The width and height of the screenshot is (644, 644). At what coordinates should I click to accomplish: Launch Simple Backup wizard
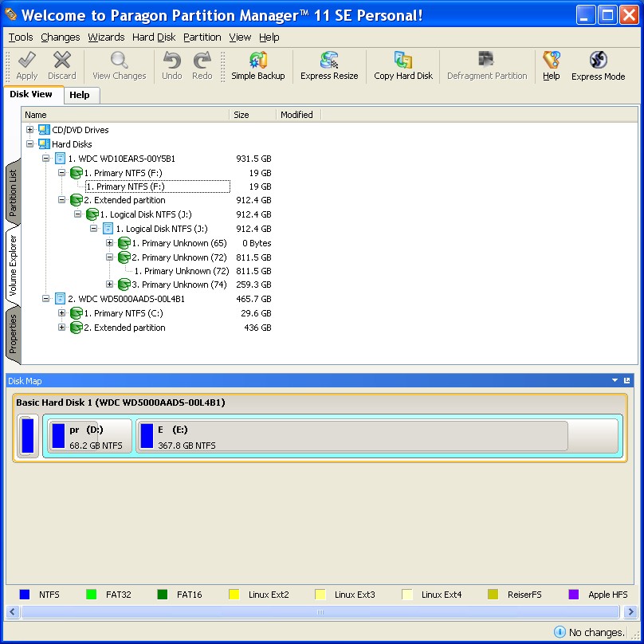[258, 65]
